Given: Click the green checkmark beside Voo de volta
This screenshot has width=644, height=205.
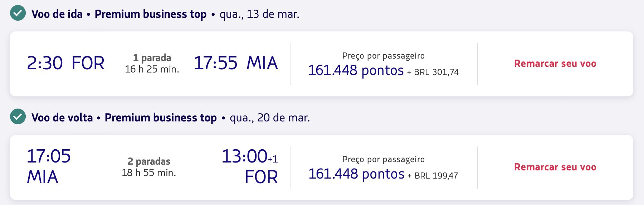Looking at the screenshot, I should pyautogui.click(x=18, y=117).
